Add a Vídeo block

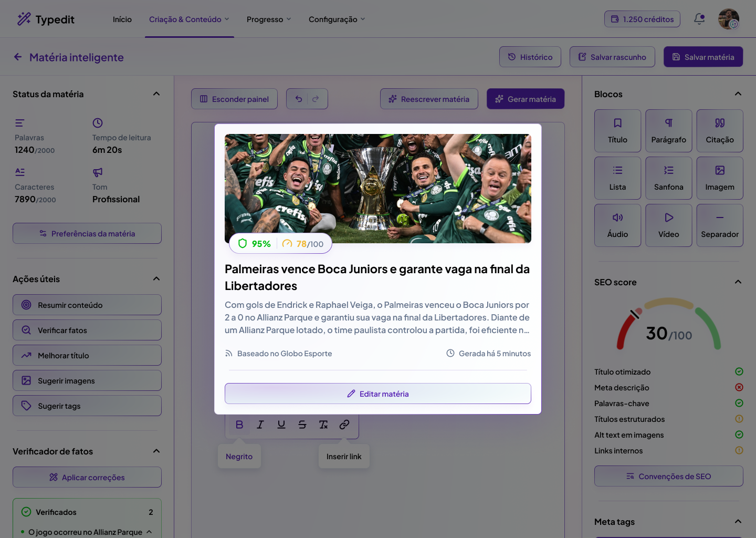click(x=668, y=225)
